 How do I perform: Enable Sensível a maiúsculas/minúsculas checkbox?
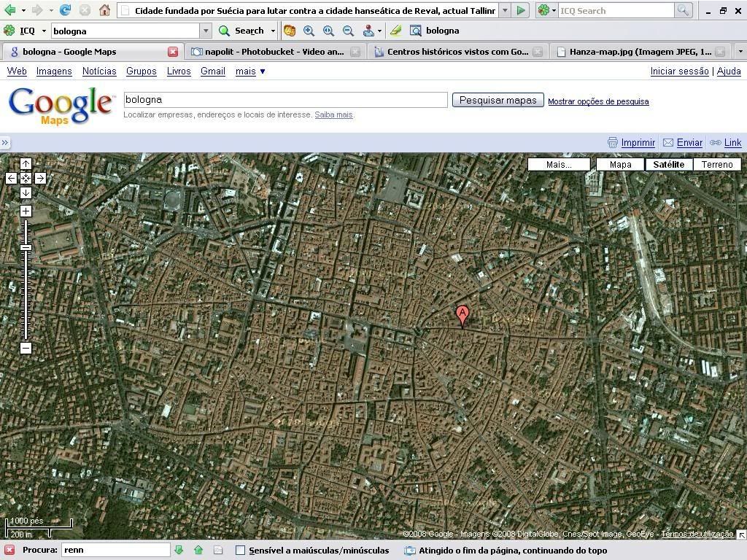click(240, 551)
